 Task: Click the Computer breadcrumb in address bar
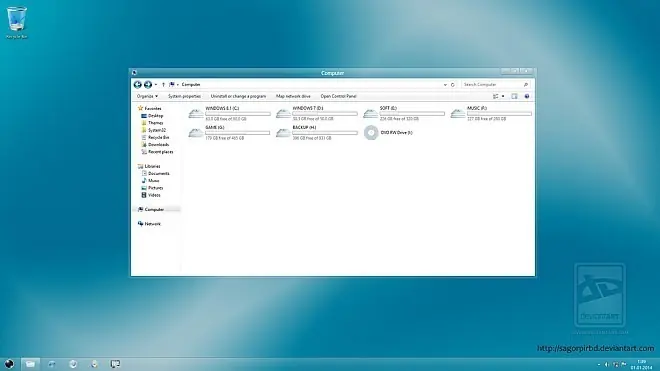coord(191,85)
